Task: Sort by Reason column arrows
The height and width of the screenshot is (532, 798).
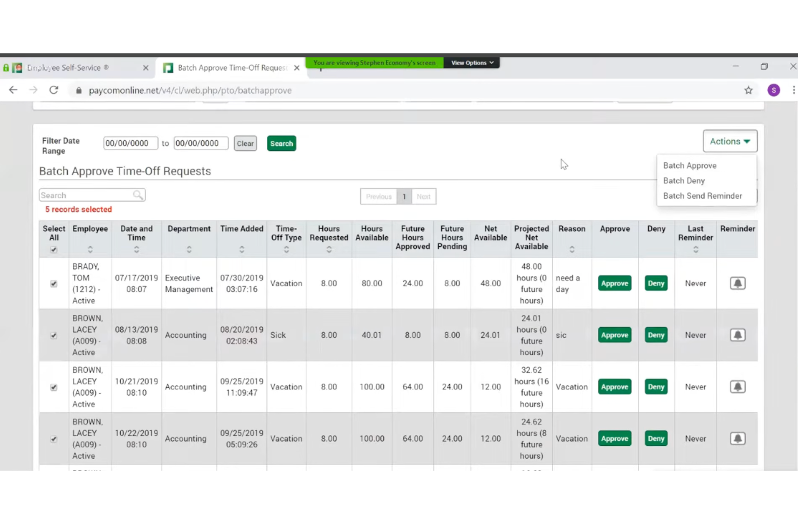Action: click(572, 250)
